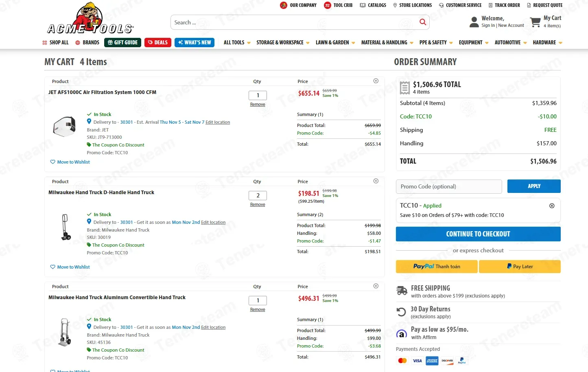Open the Shop All menu
Viewport: 588px width, 372px height.
coord(55,42)
